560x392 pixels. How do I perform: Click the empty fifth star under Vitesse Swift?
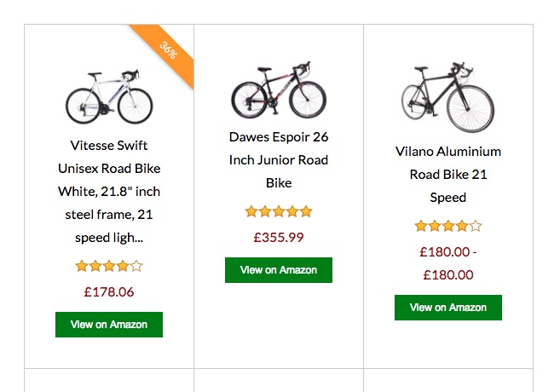click(136, 266)
